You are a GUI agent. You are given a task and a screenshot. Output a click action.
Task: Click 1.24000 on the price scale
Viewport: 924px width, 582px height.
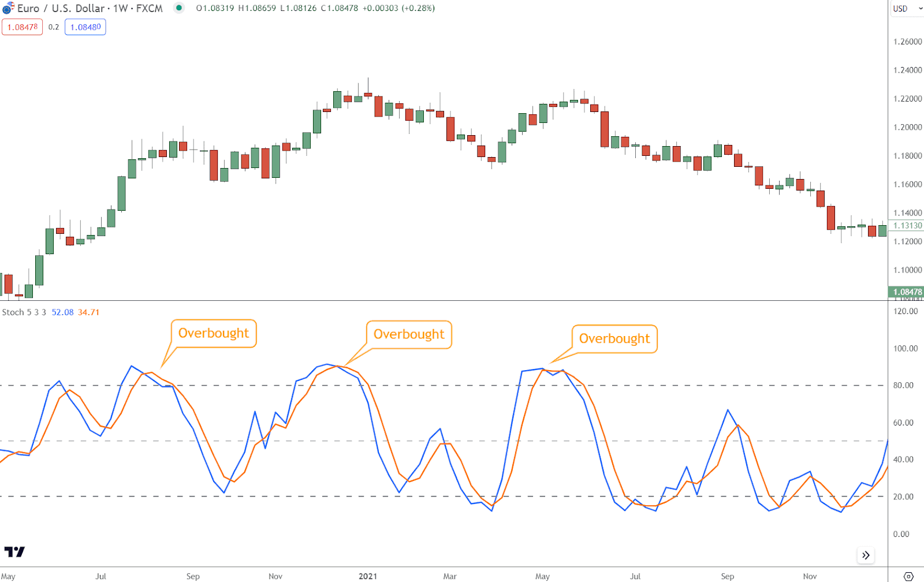point(907,70)
